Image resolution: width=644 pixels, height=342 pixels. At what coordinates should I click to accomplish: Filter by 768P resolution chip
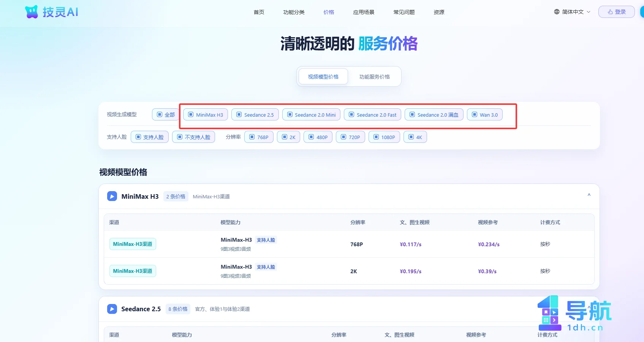259,137
